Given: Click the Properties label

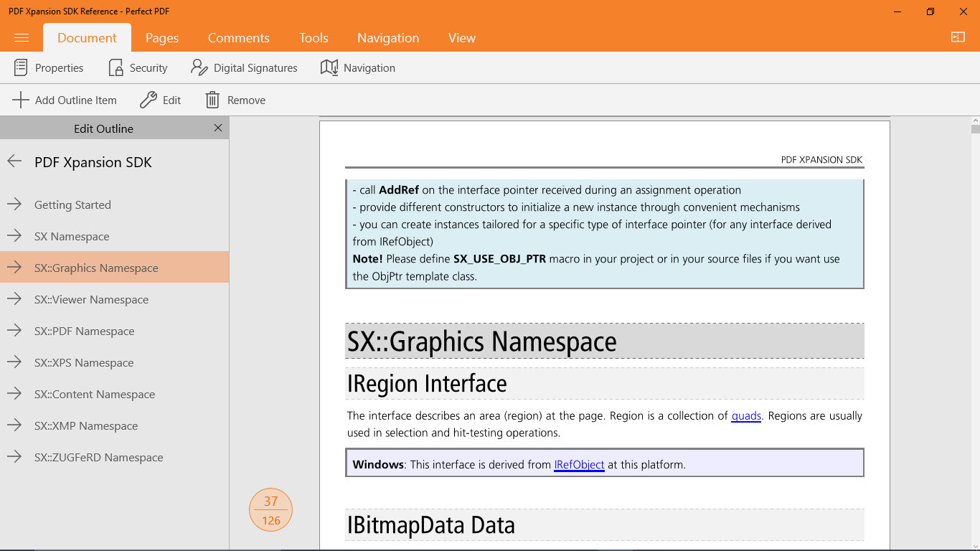Looking at the screenshot, I should click(x=60, y=68).
